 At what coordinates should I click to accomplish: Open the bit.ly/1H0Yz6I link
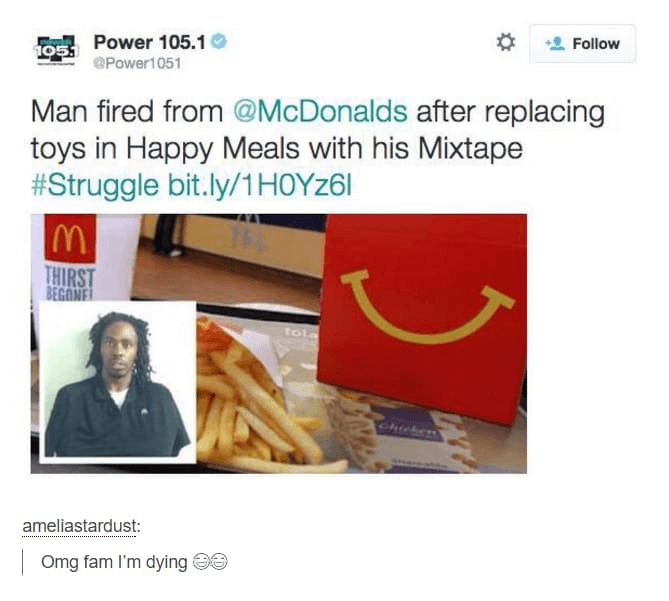coord(260,186)
